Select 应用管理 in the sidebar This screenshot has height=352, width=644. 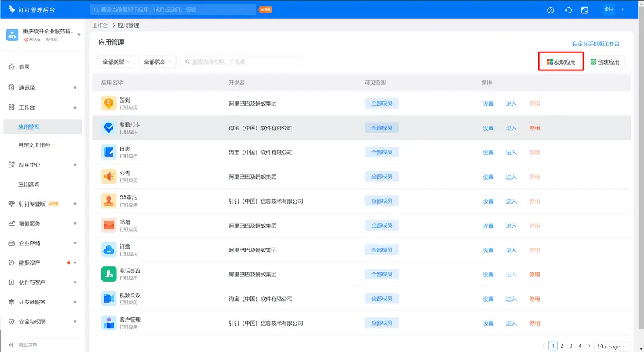click(42, 127)
